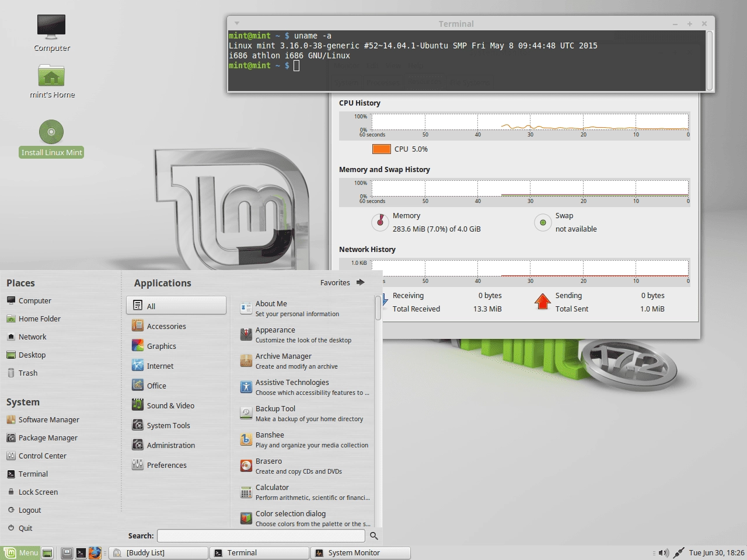The width and height of the screenshot is (747, 560).
Task: Launch terminal from the panel launcher icon
Action: coord(81,552)
